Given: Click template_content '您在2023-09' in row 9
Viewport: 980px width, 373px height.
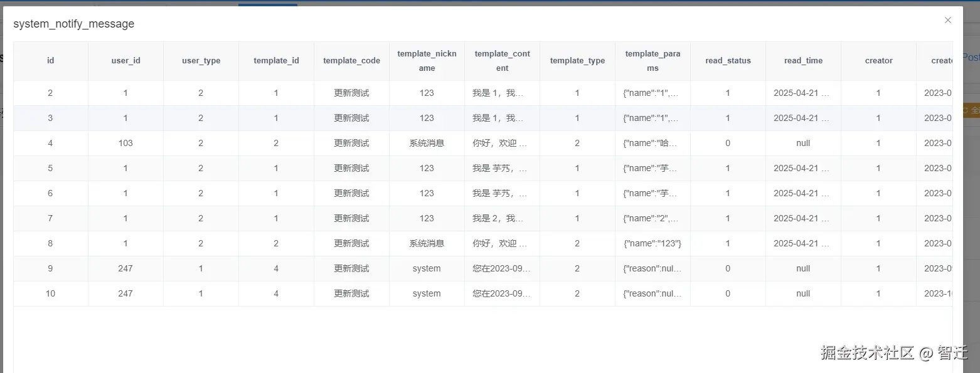Looking at the screenshot, I should (502, 268).
